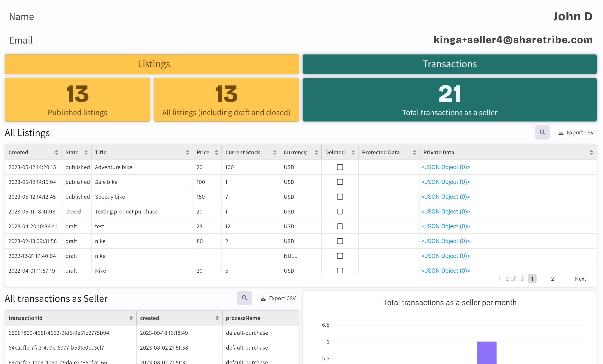Go to Next page of listings
Image resolution: width=603 pixels, height=364 pixels.
[x=580, y=279]
